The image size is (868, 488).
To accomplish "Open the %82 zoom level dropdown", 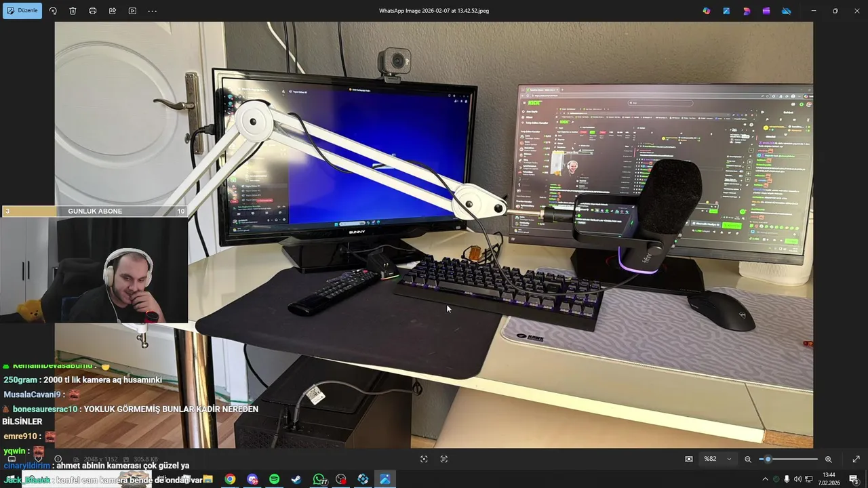I will point(717,459).
